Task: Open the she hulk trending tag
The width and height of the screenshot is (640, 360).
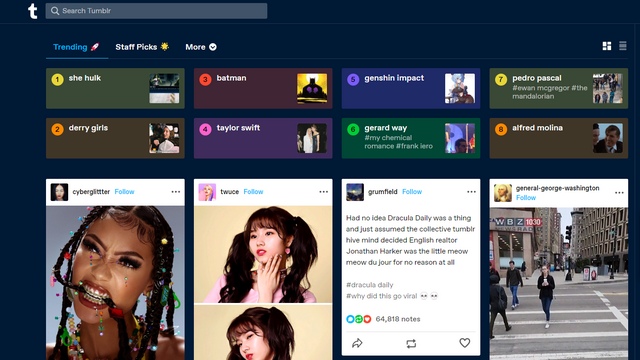Action: pos(115,88)
